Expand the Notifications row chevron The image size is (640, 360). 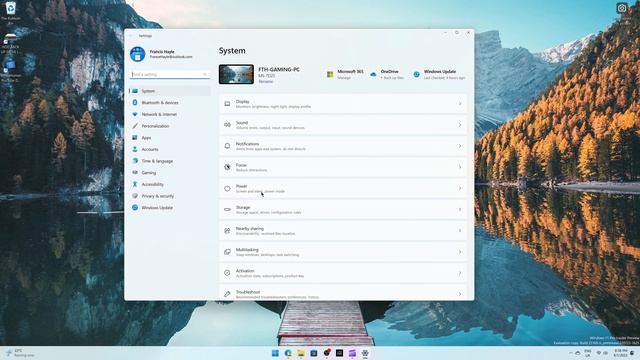coord(460,146)
